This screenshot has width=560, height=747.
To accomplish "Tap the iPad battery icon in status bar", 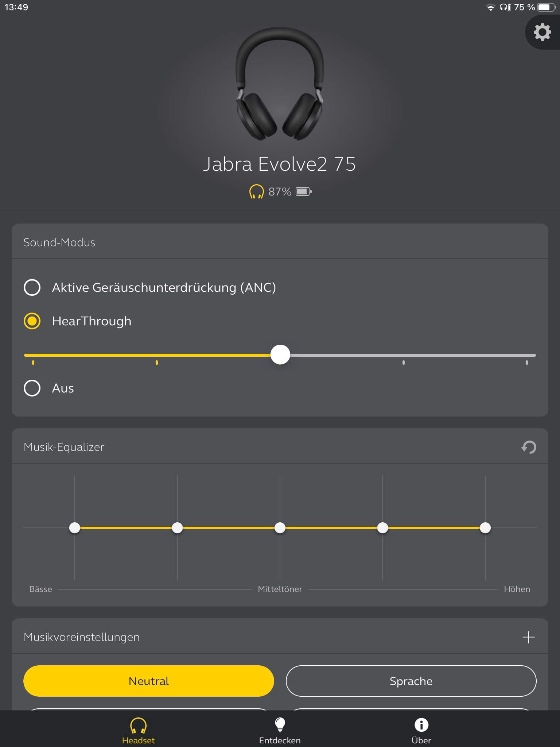I will tap(546, 7).
